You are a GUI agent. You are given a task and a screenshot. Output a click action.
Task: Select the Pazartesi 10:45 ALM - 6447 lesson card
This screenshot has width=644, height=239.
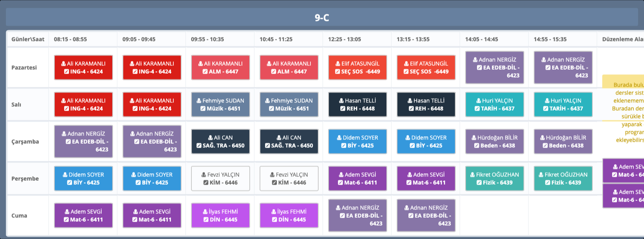(289, 67)
